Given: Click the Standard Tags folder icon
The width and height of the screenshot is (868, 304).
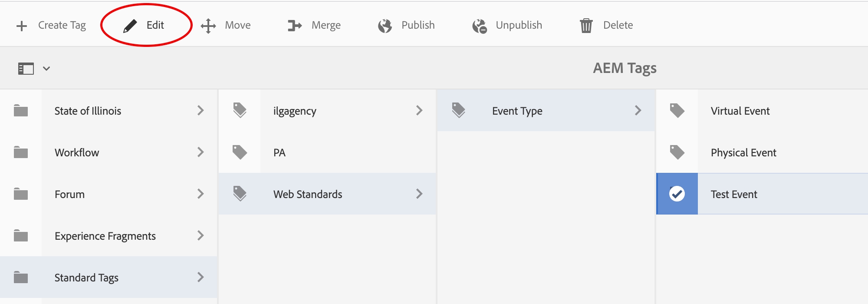Looking at the screenshot, I should 21,278.
